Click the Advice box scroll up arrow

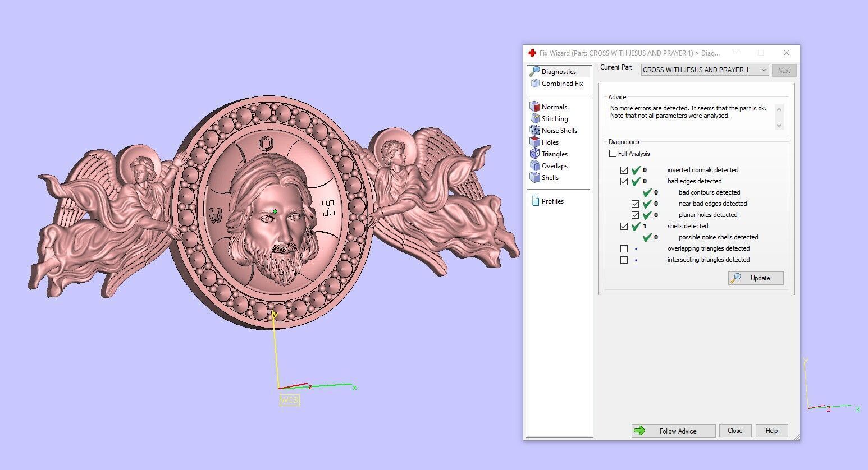779,109
